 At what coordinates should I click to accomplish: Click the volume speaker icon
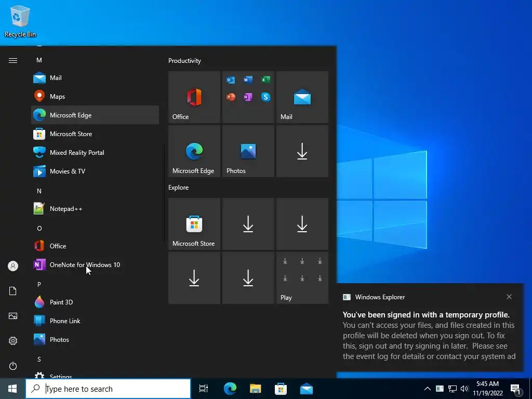[464, 389]
